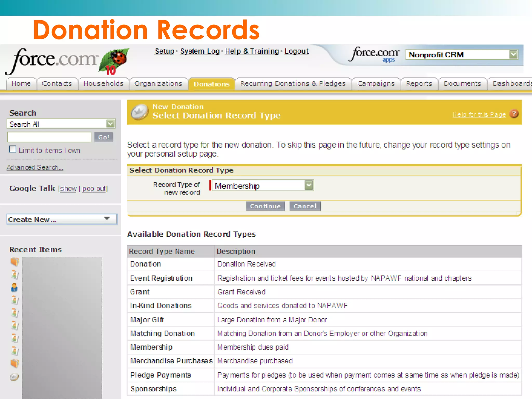Click the help question mark icon

(514, 114)
